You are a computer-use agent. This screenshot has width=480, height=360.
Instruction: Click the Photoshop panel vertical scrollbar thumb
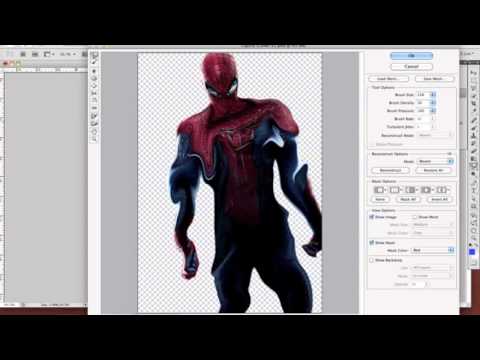point(463,93)
